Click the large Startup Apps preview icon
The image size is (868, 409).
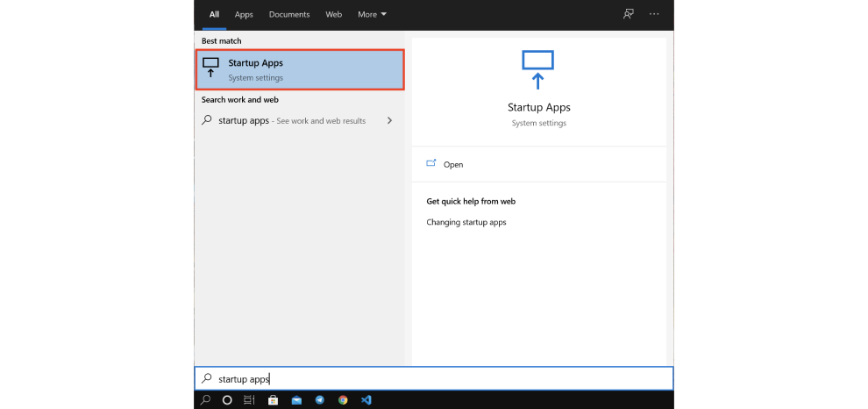click(x=537, y=70)
